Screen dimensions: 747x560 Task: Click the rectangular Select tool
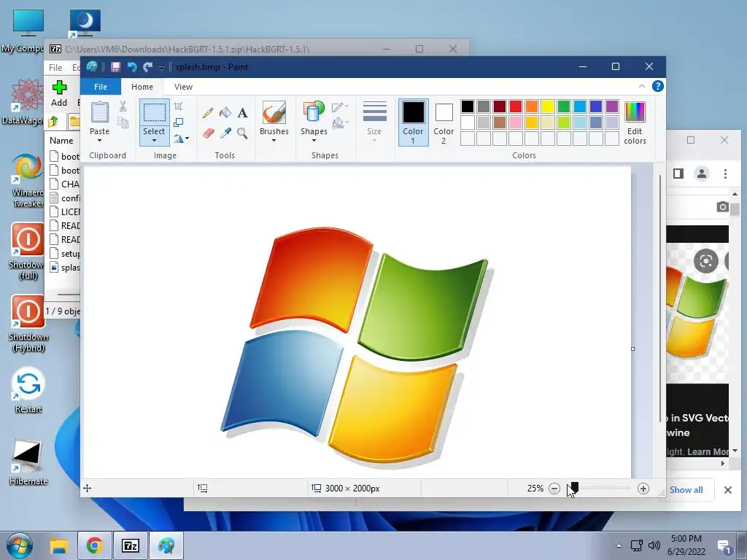point(155,112)
